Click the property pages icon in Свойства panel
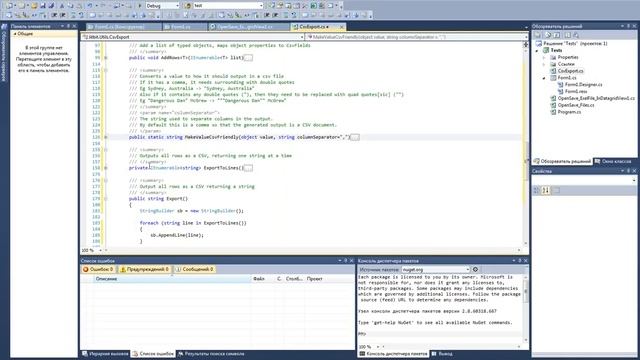The image size is (640, 360). [556, 190]
